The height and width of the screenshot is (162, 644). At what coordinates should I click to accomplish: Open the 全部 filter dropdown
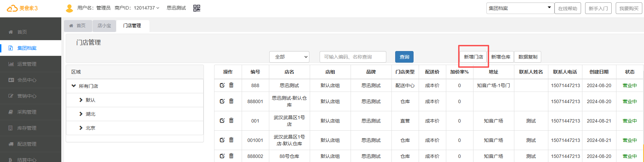point(289,57)
